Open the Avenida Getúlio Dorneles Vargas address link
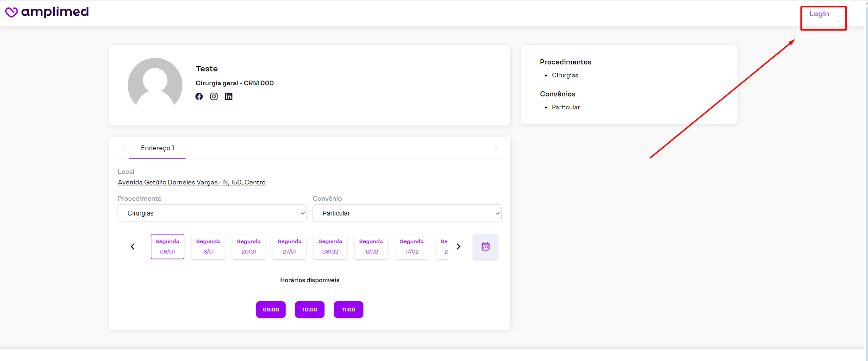The image size is (868, 361). point(192,182)
